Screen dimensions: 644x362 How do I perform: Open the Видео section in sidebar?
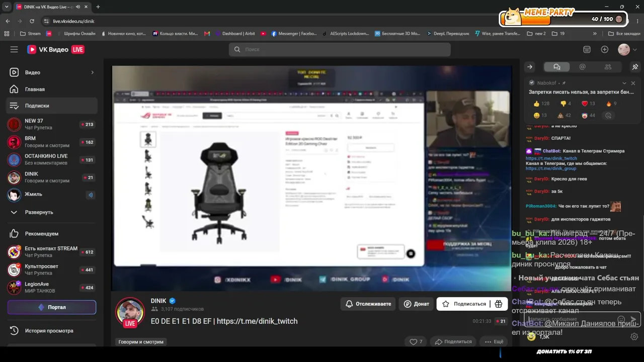pyautogui.click(x=52, y=72)
